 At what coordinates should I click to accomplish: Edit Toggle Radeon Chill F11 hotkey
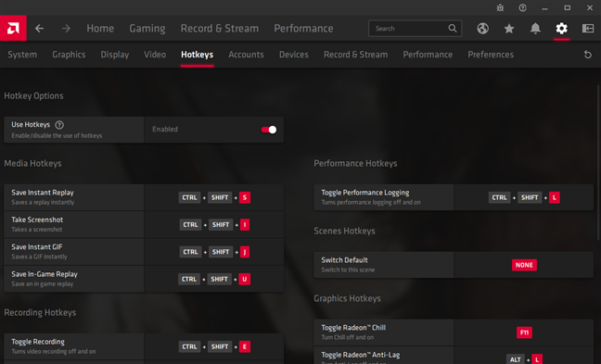[524, 333]
